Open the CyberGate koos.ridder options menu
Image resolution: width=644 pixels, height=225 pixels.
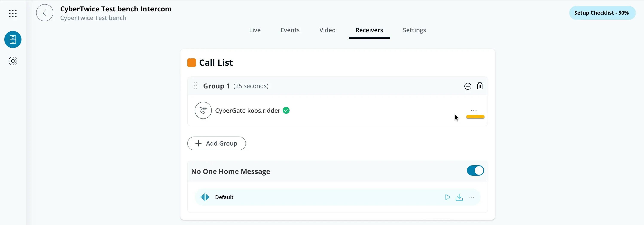coord(474,110)
